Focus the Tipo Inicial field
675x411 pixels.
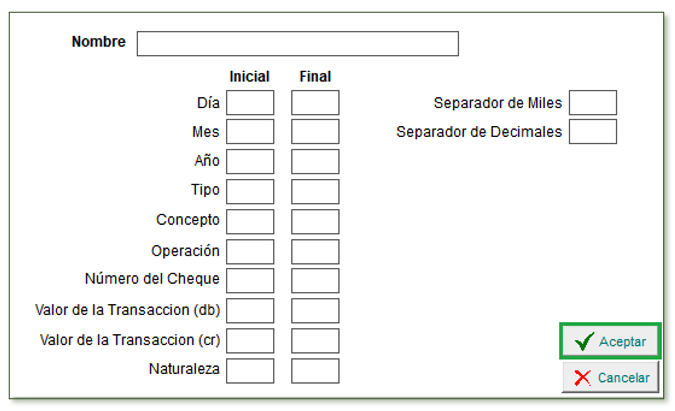click(x=250, y=192)
